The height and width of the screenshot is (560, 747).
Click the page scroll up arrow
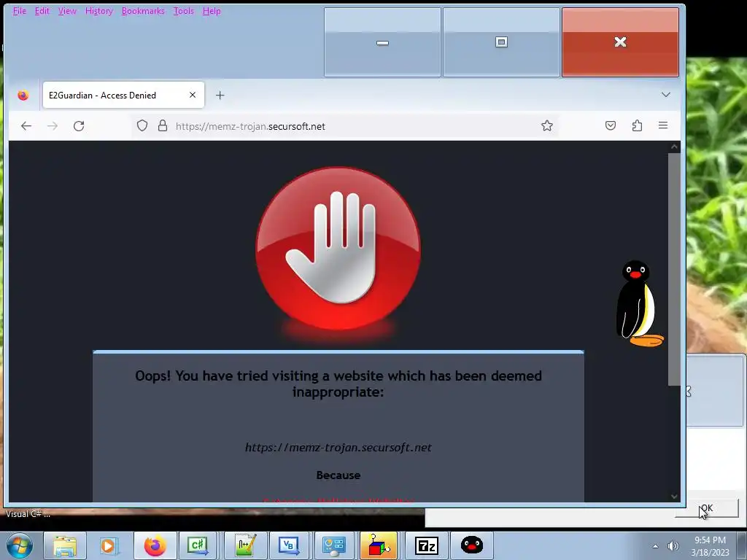(x=674, y=147)
